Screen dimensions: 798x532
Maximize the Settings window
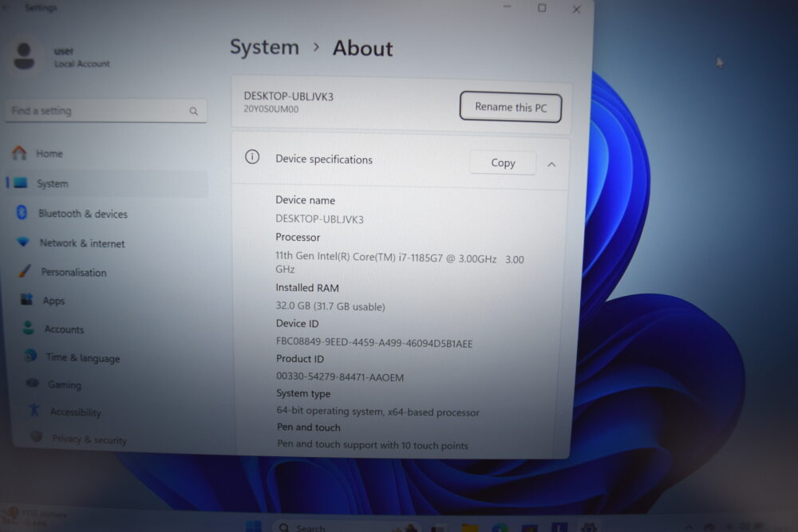(542, 8)
